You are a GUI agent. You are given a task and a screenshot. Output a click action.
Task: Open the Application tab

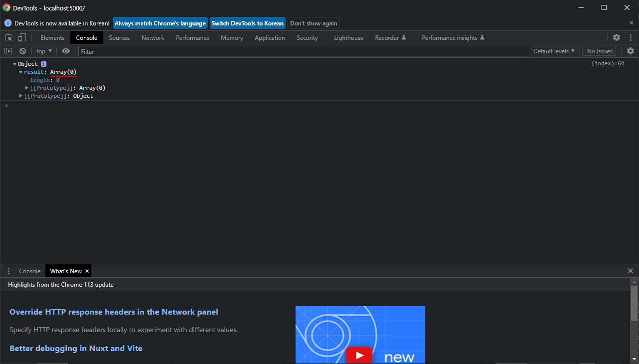click(270, 38)
